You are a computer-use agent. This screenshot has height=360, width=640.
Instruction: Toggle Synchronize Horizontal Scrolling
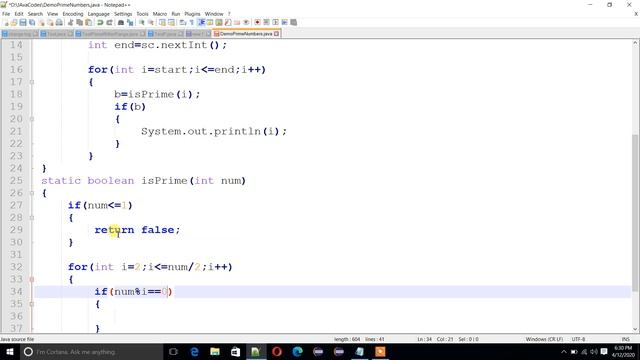click(x=171, y=22)
